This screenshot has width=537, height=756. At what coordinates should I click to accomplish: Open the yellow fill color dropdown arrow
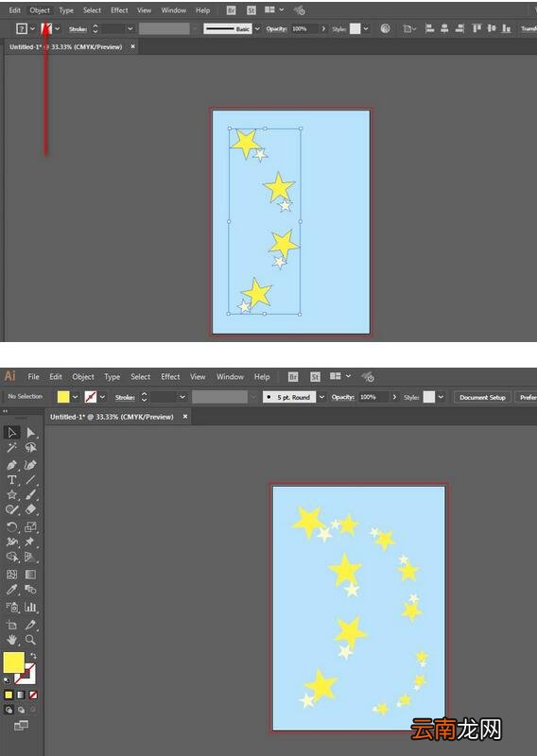76,397
